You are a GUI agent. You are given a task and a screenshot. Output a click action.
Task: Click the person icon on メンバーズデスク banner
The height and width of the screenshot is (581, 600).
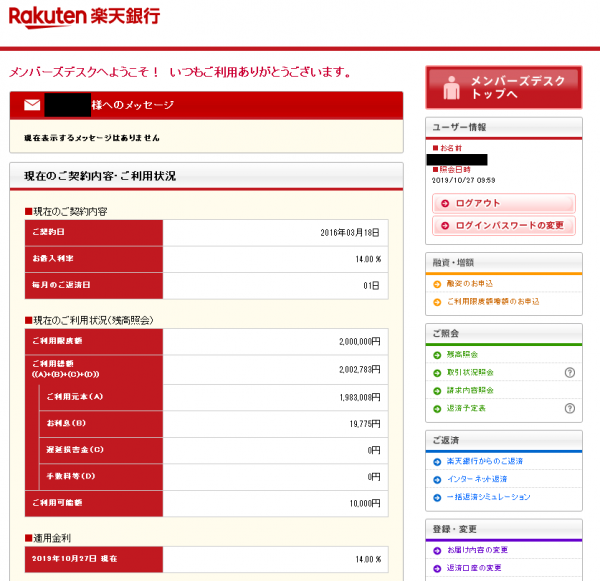(452, 88)
